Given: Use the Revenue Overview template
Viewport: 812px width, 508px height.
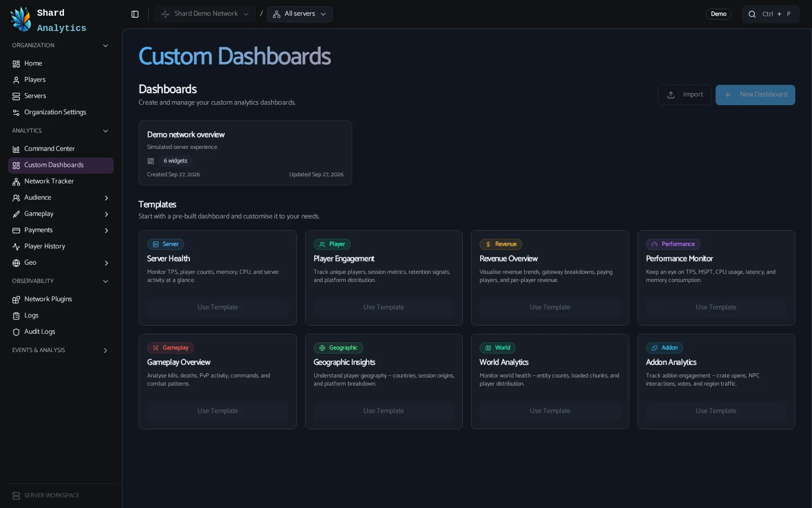Looking at the screenshot, I should (x=550, y=307).
